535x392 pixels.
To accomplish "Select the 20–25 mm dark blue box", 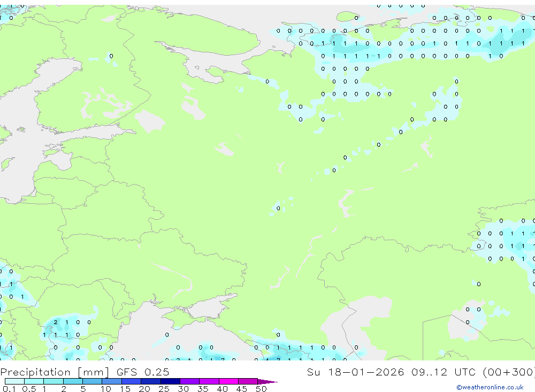I will tap(151, 381).
